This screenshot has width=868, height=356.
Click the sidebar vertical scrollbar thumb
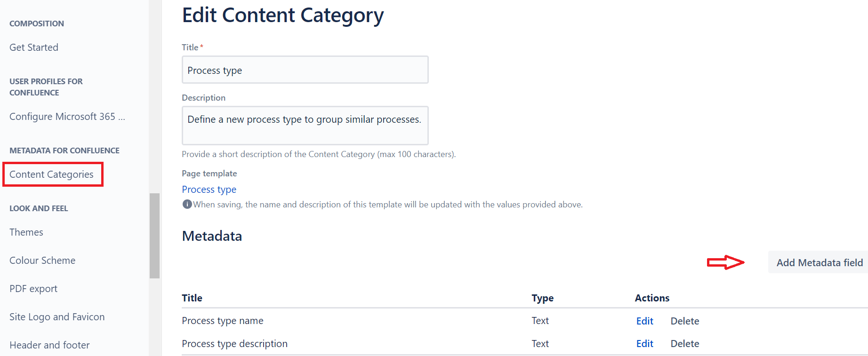click(154, 235)
